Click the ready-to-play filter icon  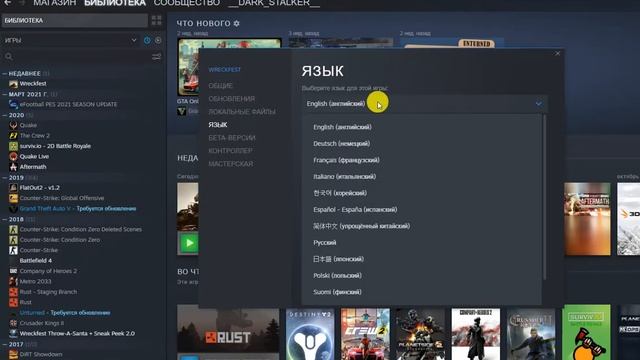pyautogui.click(x=158, y=40)
